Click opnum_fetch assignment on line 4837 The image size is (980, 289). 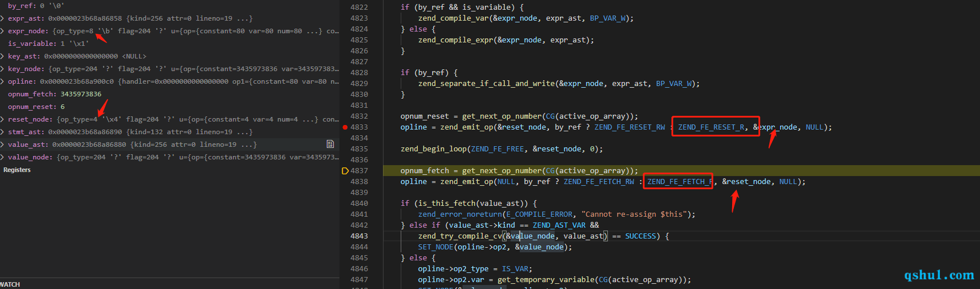point(425,171)
